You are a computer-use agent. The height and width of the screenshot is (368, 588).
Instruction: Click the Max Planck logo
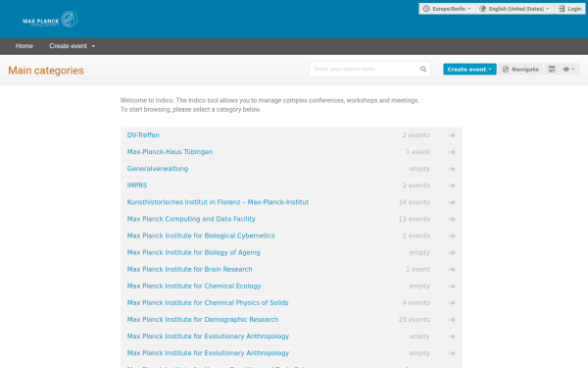point(50,20)
